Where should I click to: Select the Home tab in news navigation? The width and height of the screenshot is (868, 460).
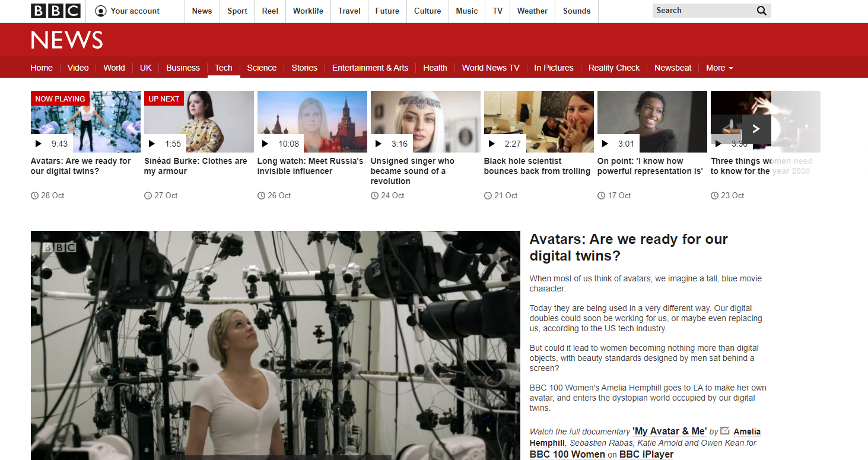(x=42, y=68)
